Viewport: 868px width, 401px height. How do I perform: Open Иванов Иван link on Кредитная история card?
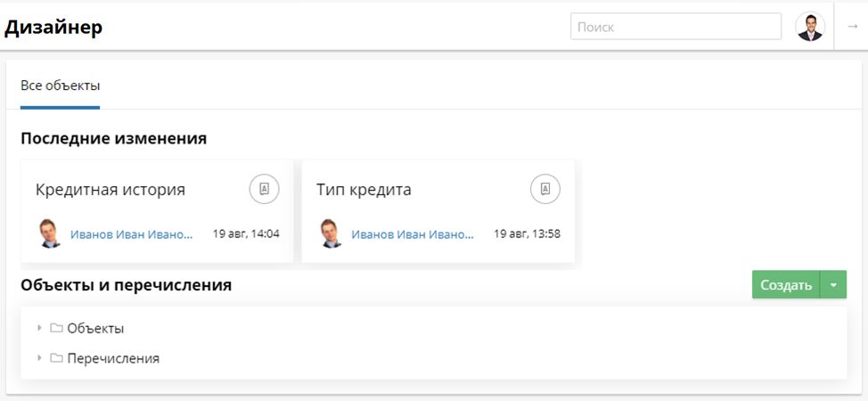click(x=131, y=234)
